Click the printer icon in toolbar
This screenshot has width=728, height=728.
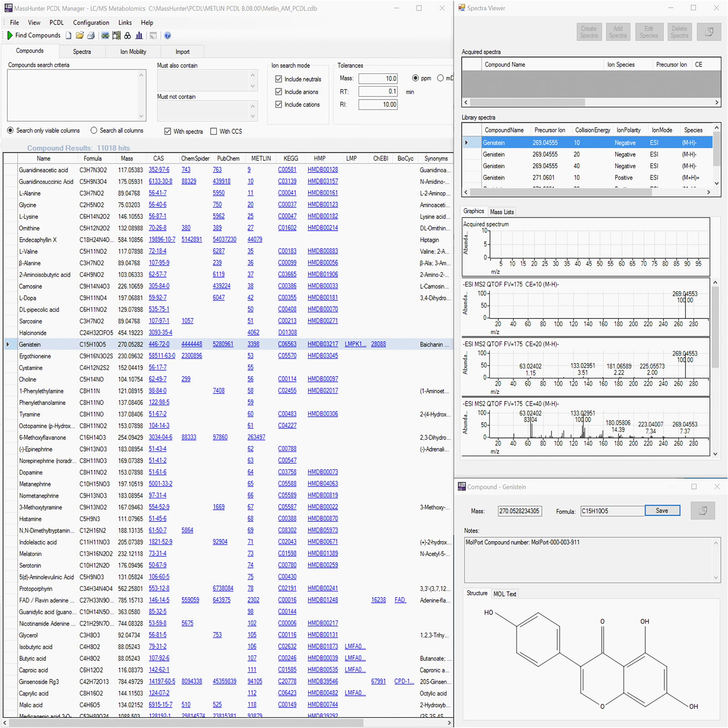click(91, 35)
